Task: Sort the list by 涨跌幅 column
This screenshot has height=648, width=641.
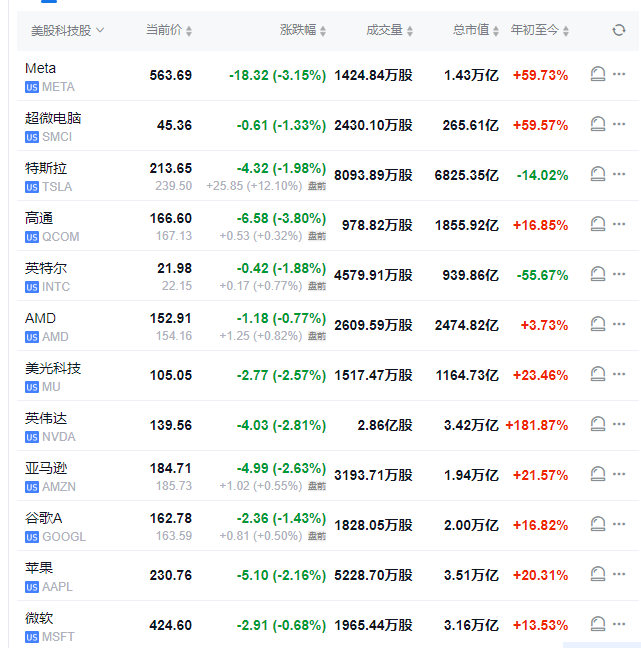Action: pyautogui.click(x=303, y=30)
